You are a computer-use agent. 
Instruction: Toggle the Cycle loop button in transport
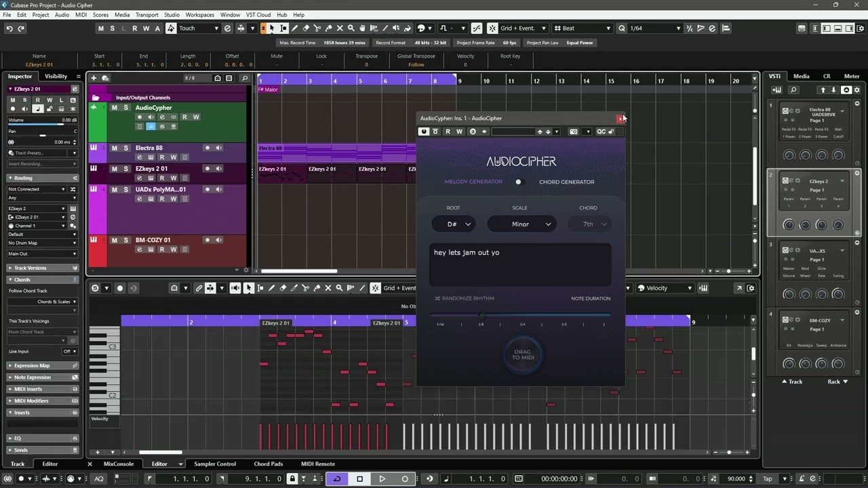click(x=336, y=479)
